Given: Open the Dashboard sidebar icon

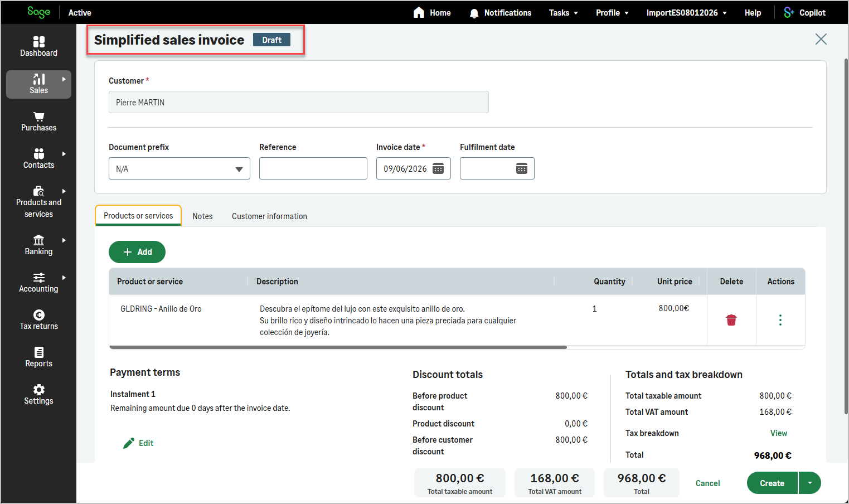Looking at the screenshot, I should (x=38, y=46).
